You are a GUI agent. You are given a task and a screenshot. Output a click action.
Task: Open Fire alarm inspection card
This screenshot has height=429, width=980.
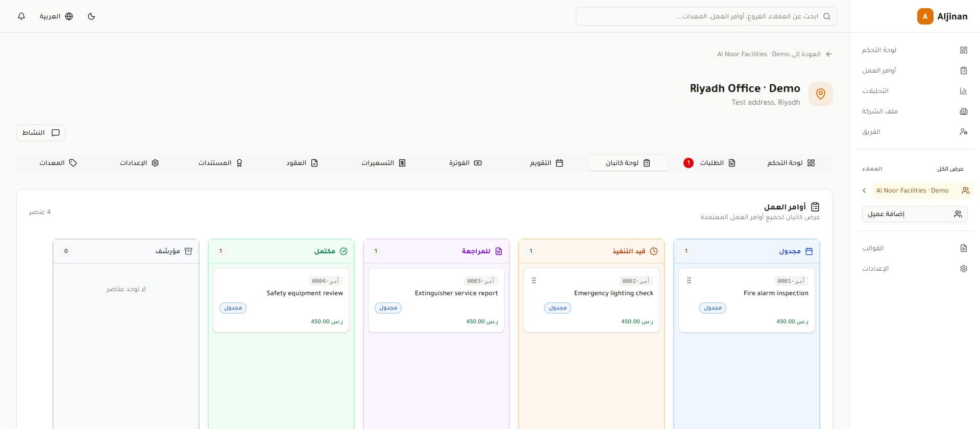pos(746,300)
